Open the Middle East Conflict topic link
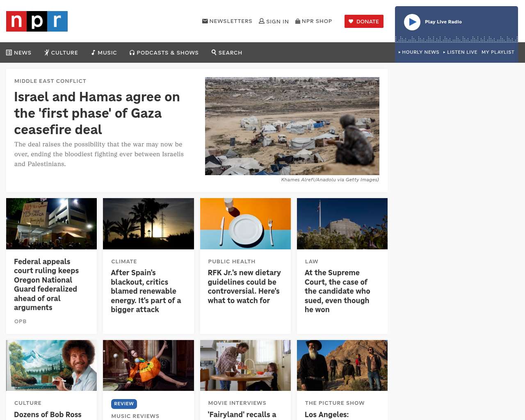 (x=50, y=81)
